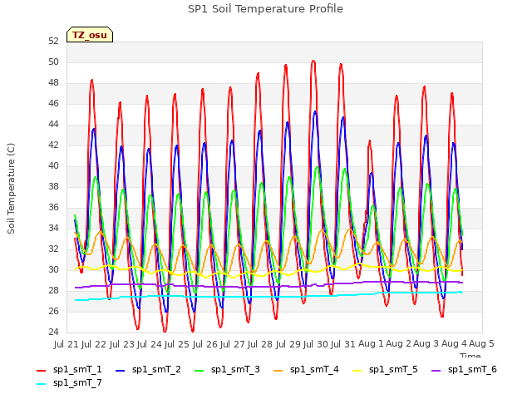Click the Jul 27 x-axis tick label
Image resolution: width=532 pixels, height=399 pixels.
tap(233, 344)
